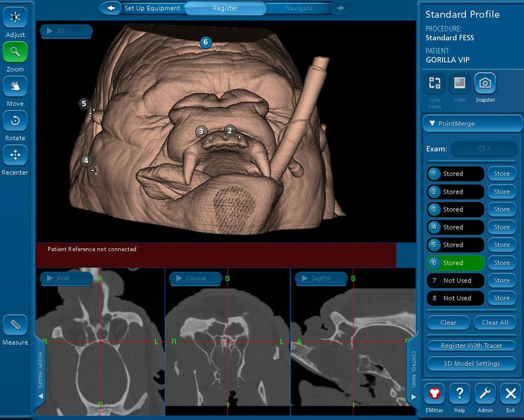This screenshot has height=420, width=524.
Task: Activate the Zoom magnifier tool
Action: (x=15, y=51)
